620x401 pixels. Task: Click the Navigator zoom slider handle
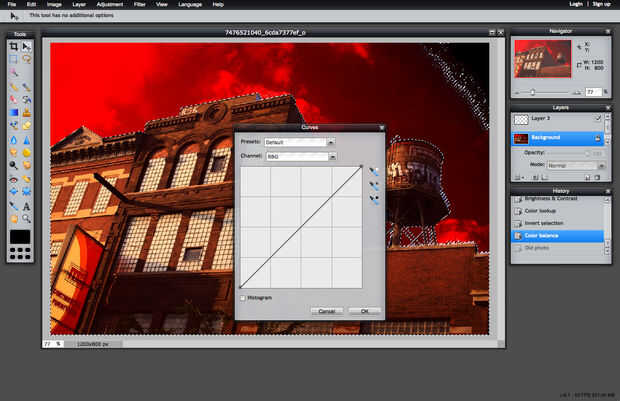click(x=533, y=93)
